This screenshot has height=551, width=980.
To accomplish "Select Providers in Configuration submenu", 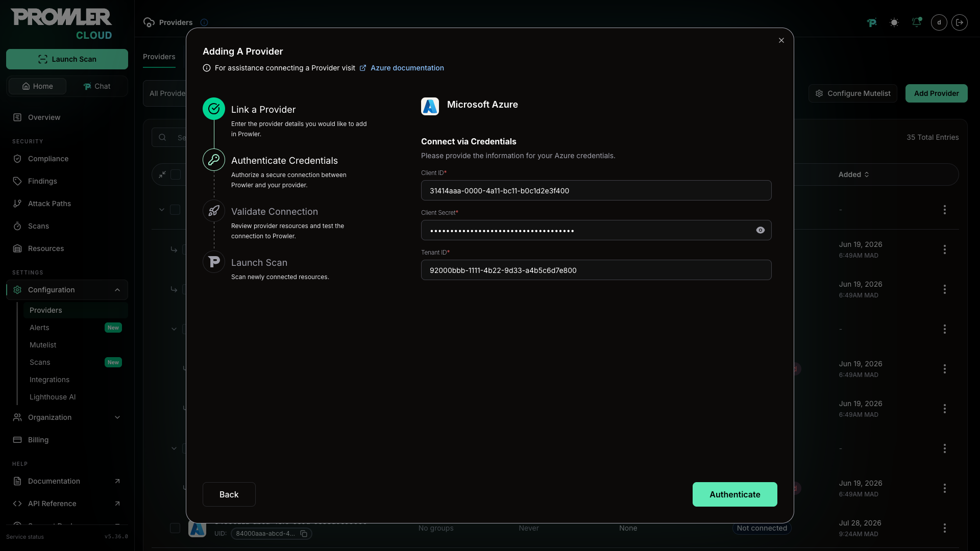I will pos(76,310).
